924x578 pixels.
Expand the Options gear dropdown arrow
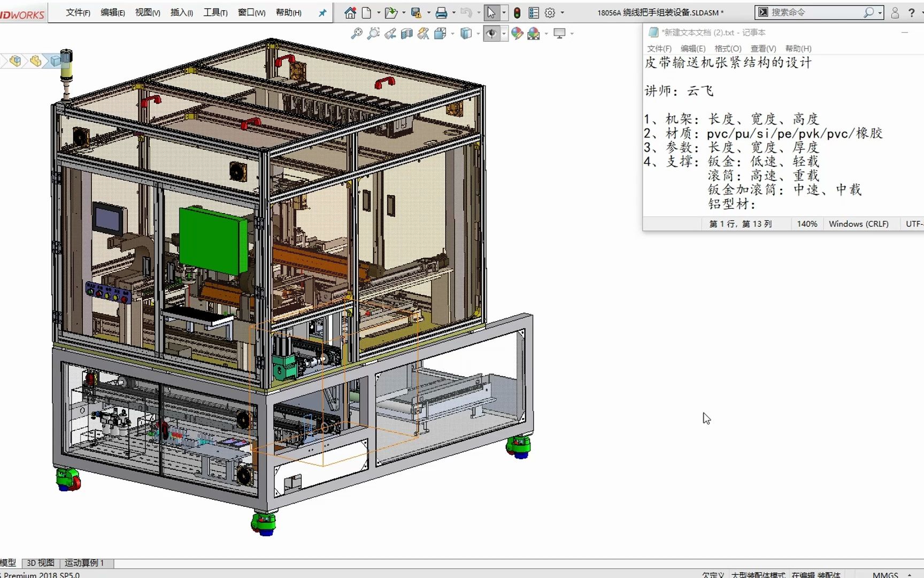point(562,12)
